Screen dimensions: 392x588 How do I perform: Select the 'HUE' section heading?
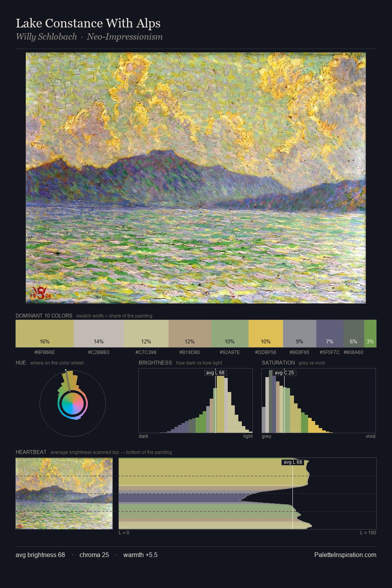[x=21, y=363]
